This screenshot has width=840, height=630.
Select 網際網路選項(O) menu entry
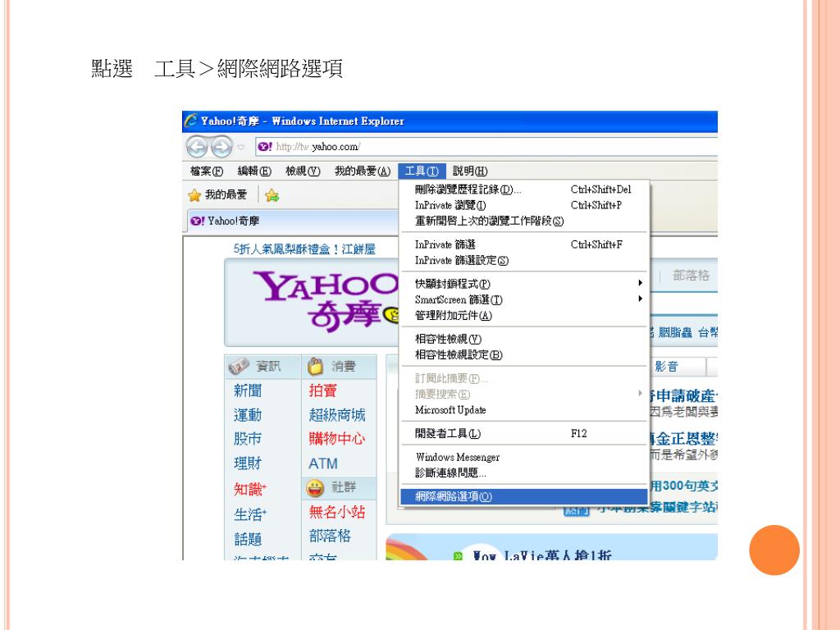(x=524, y=496)
